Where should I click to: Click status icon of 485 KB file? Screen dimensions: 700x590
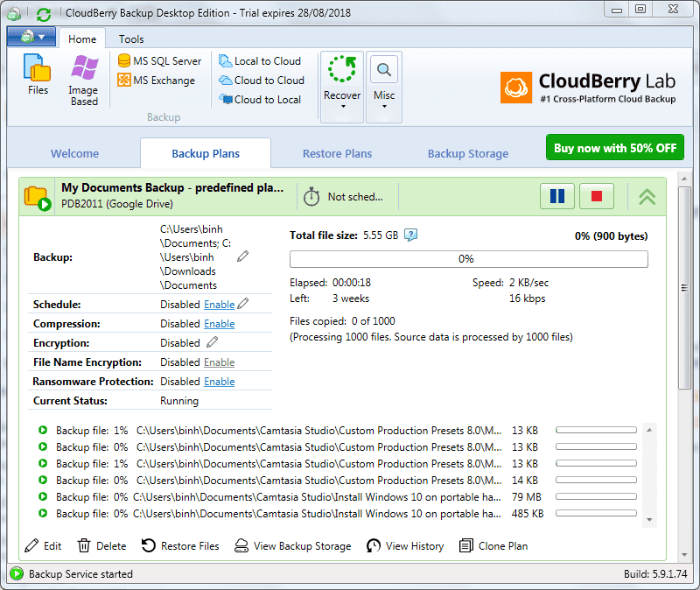[43, 513]
